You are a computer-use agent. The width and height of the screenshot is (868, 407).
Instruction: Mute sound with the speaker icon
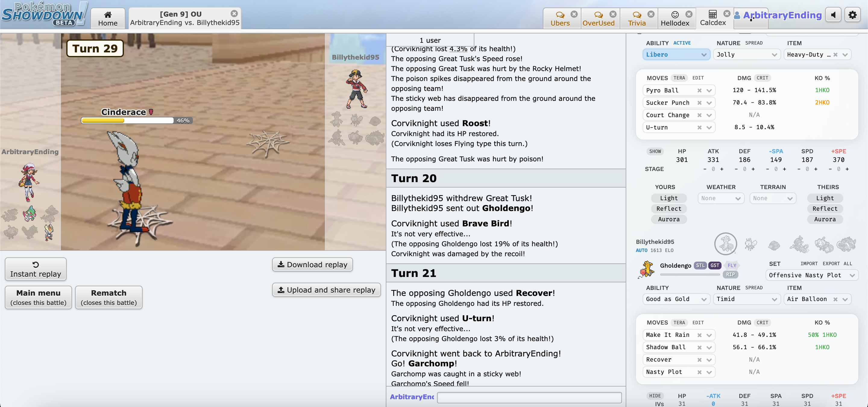click(x=833, y=15)
